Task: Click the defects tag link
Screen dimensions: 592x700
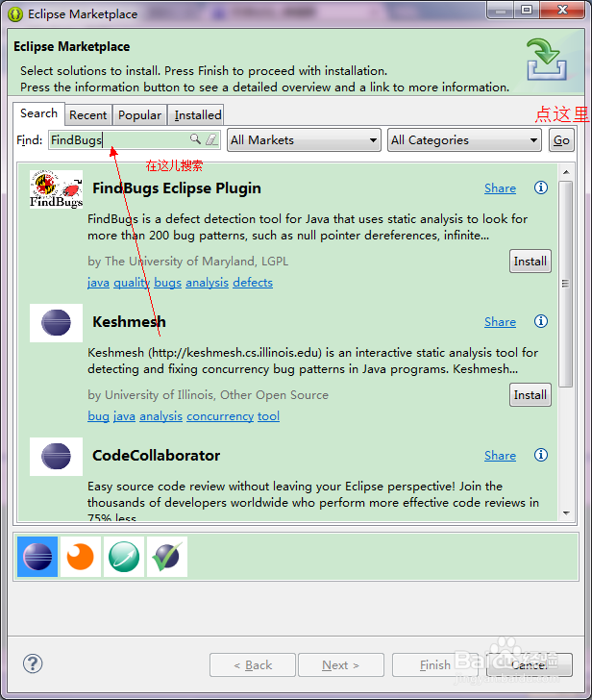Action: tap(253, 283)
